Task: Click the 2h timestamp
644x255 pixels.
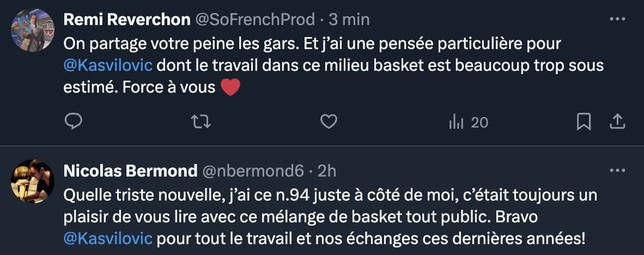Action: point(326,171)
